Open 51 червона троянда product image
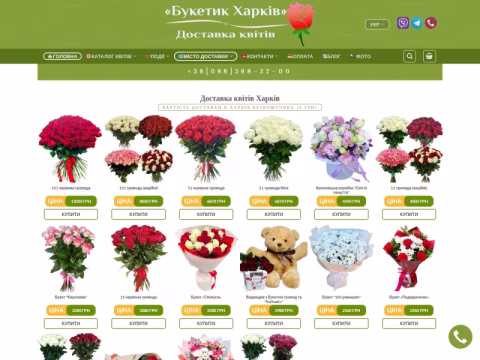 click(206, 149)
